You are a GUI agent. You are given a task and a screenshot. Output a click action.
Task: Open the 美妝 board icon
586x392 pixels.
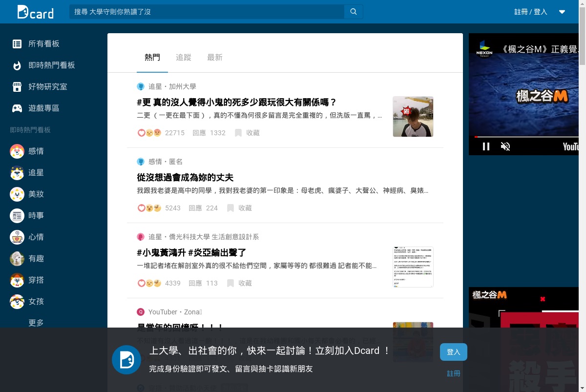(17, 194)
